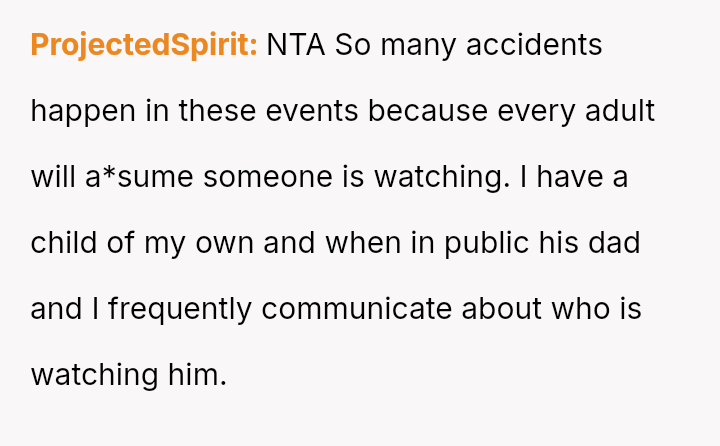Click the "NTA" verdict text
This screenshot has width=720, height=446.
point(296,45)
